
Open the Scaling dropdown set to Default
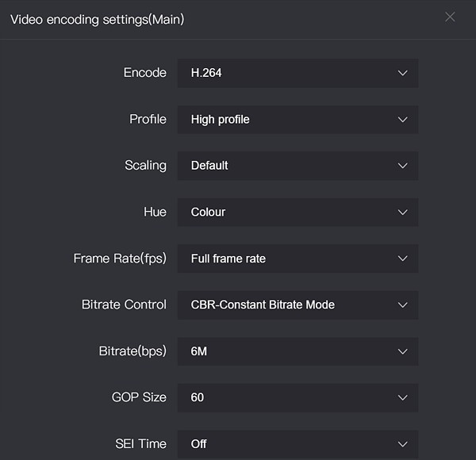point(297,166)
